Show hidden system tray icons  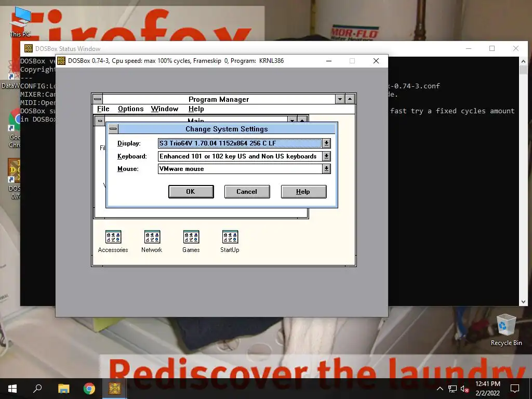point(440,389)
